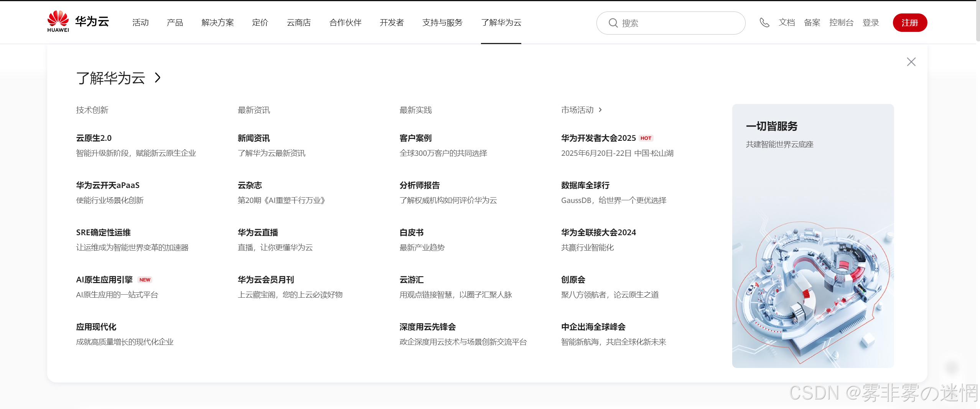Expand 市场活动 via its chevron

(x=600, y=110)
